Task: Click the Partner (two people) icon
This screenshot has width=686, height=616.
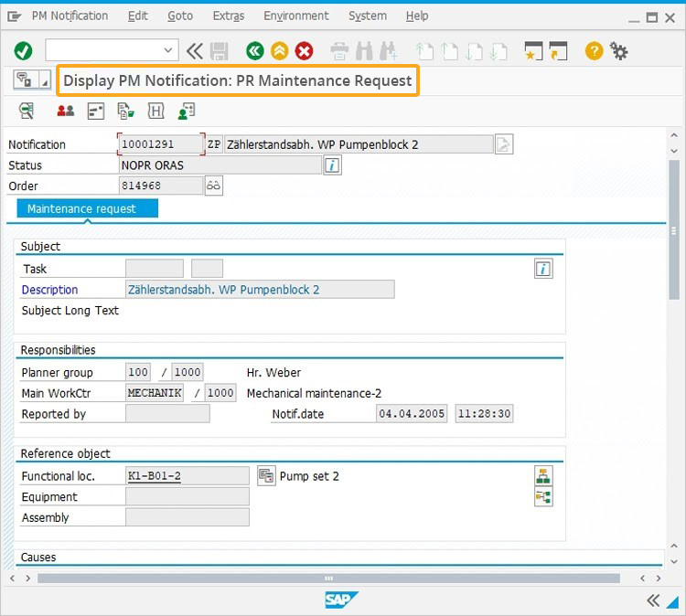Action: tap(66, 111)
